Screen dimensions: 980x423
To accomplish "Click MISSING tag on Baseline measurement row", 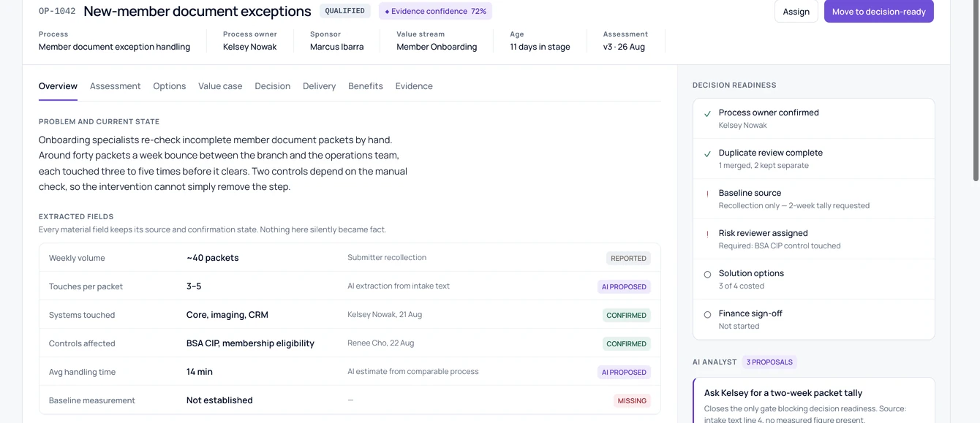I will 632,400.
